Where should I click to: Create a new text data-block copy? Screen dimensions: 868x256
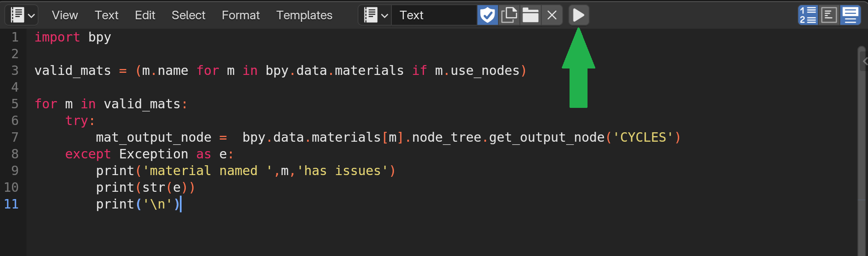coord(509,15)
